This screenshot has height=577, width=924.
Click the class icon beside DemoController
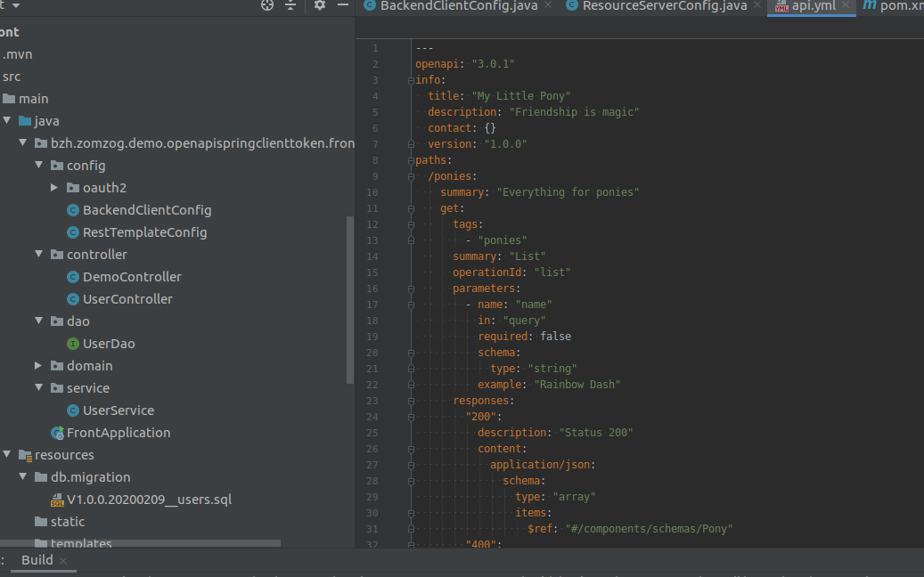[73, 276]
